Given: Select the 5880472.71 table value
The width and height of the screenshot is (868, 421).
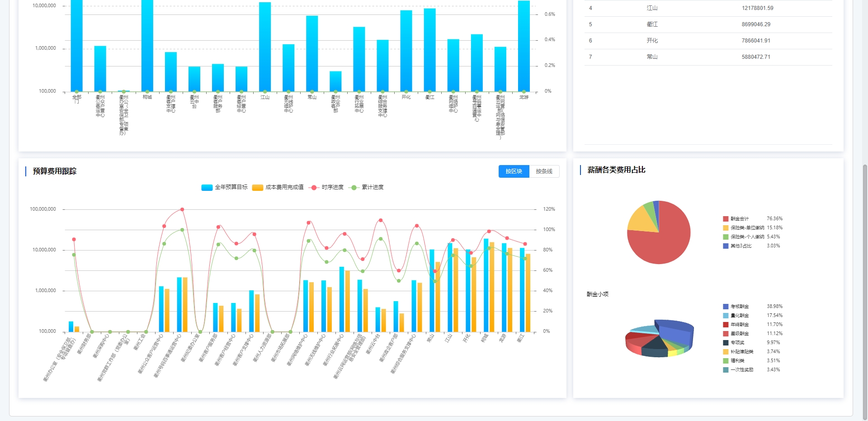Looking at the screenshot, I should pyautogui.click(x=756, y=57).
